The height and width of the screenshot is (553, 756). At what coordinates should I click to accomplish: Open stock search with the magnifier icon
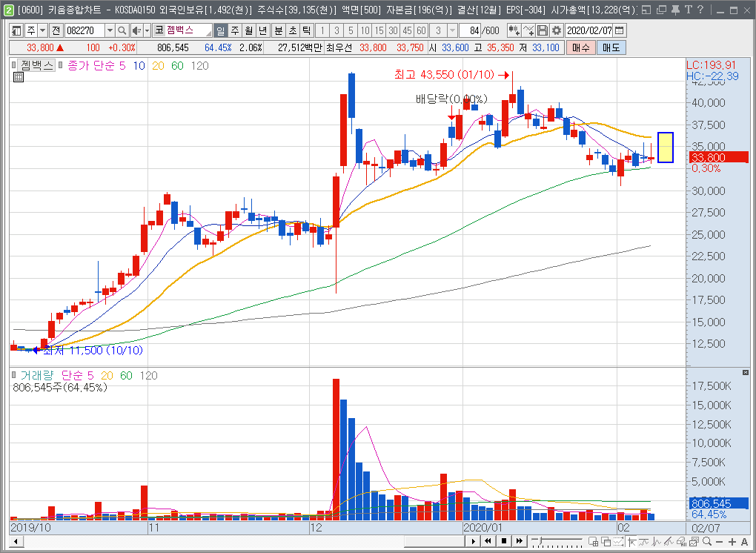122,31
